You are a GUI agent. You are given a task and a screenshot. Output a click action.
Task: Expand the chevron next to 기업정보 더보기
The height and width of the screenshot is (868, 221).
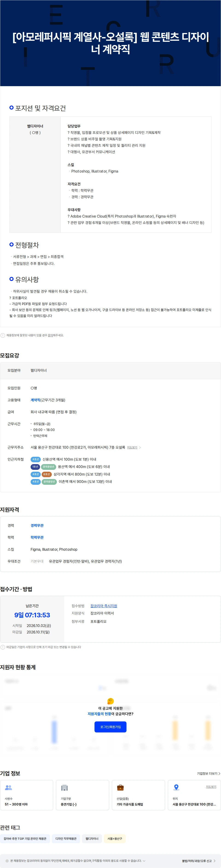(x=219, y=774)
